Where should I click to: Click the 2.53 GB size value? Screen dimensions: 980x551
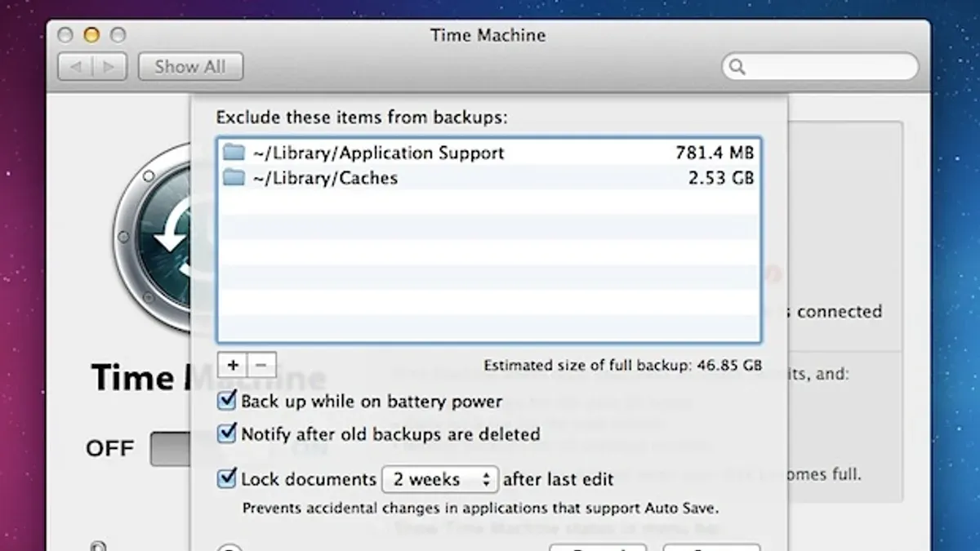pyautogui.click(x=721, y=178)
